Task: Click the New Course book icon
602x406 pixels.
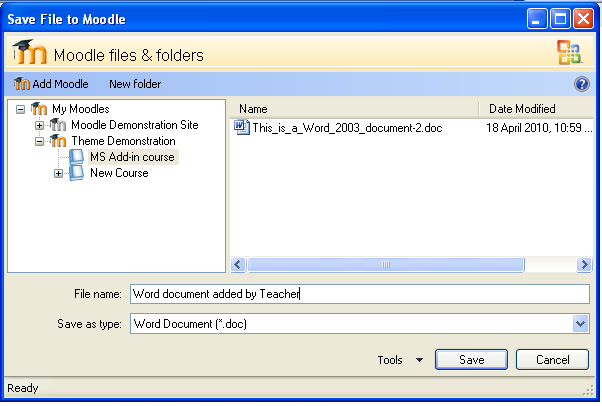Action: click(77, 173)
